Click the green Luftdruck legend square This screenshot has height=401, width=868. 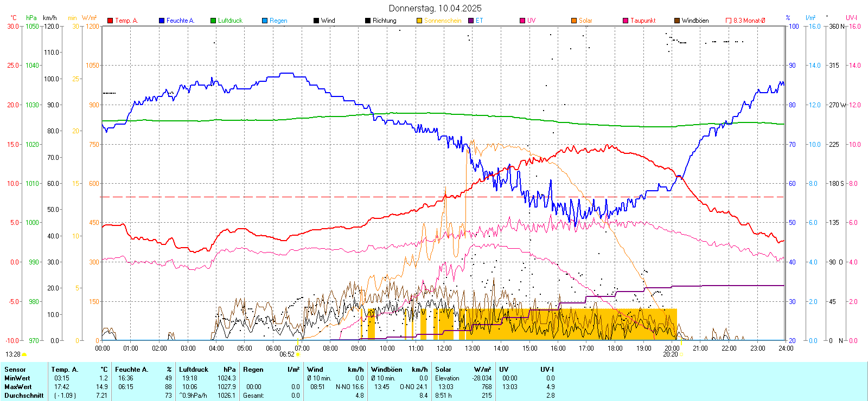(x=213, y=21)
